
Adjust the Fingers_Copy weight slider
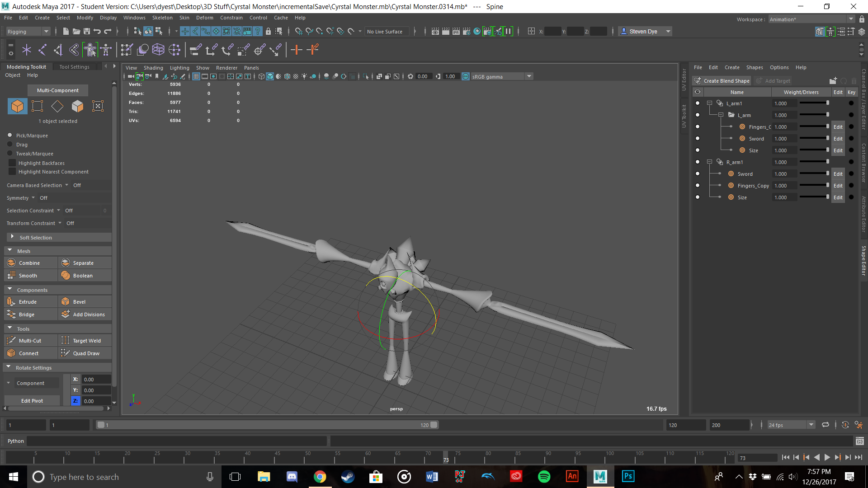click(x=815, y=185)
